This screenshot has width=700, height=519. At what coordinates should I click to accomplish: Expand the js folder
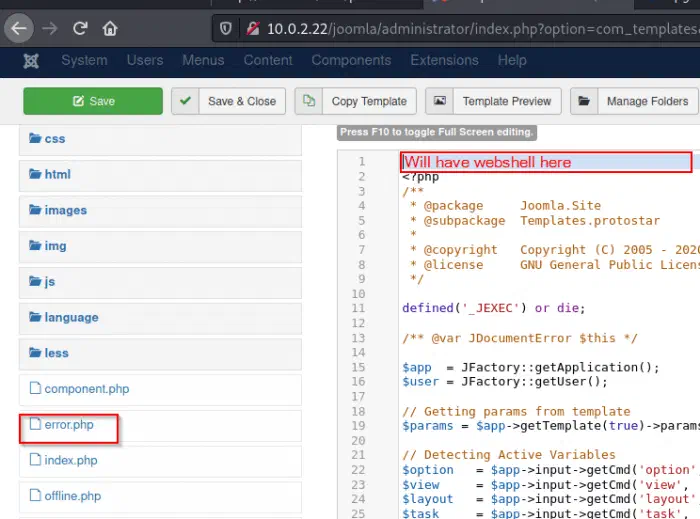(160, 282)
